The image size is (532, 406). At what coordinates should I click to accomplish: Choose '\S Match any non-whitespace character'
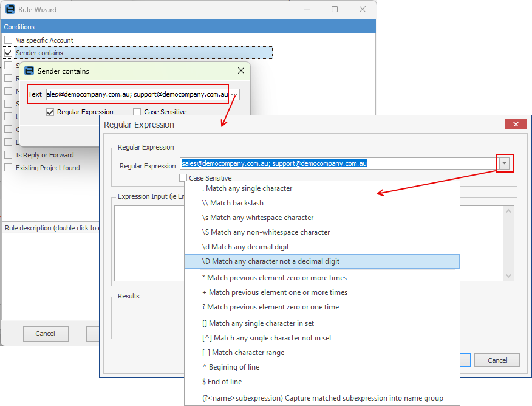coord(322,232)
